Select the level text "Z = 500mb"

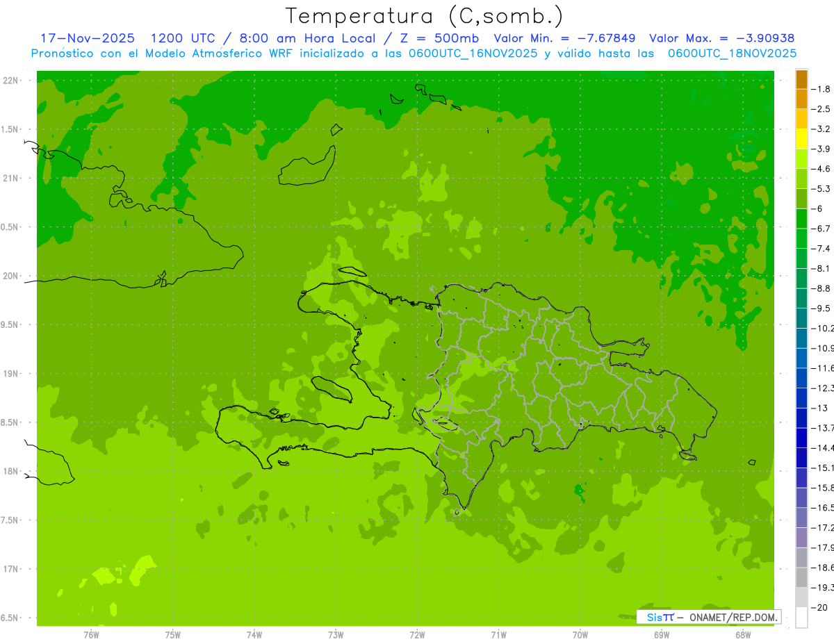point(439,38)
